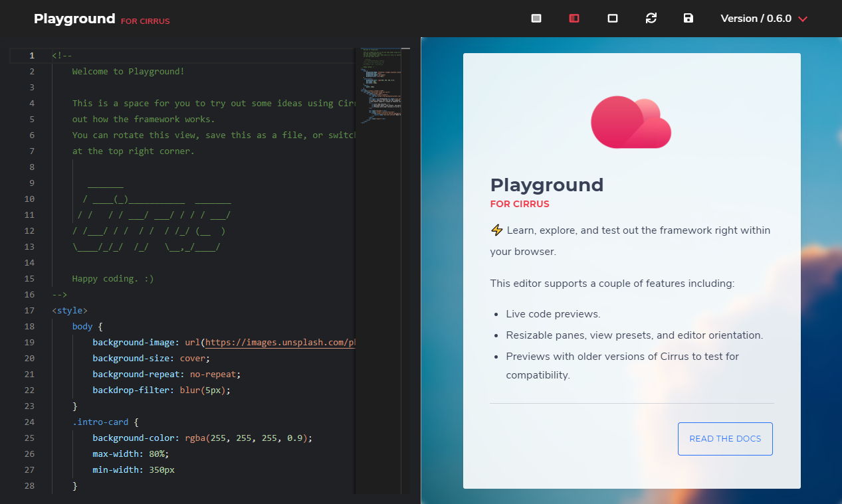This screenshot has height=504, width=842.
Task: Click the '<!--' comment opening on line 1
Action: (x=62, y=56)
